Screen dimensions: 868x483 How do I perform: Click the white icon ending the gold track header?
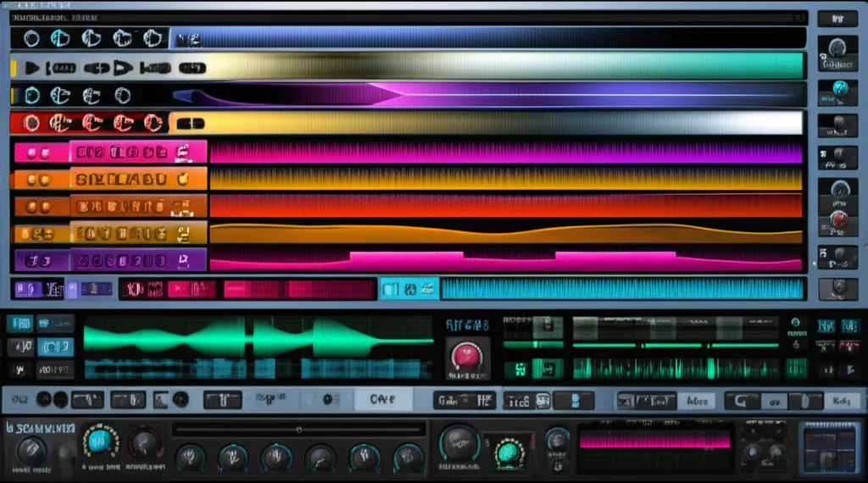[x=183, y=234]
